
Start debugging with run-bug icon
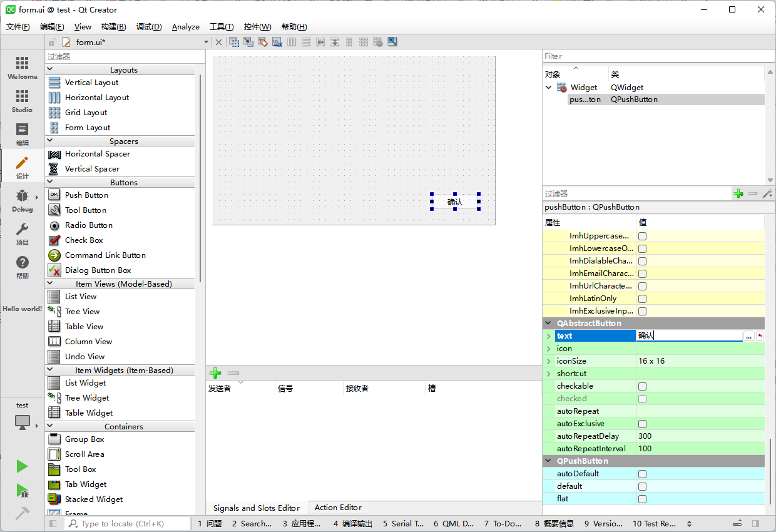click(22, 490)
